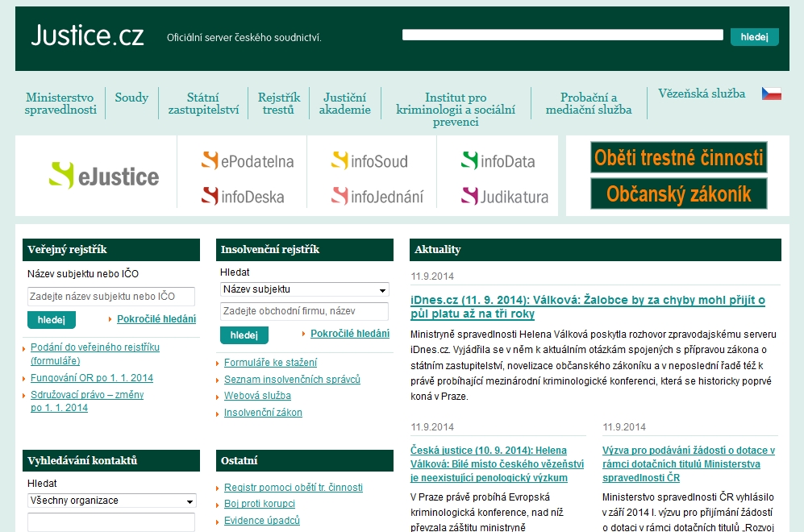Screen dimensions: 804x532
Task: Select the Soudy menu item
Action: 131,98
